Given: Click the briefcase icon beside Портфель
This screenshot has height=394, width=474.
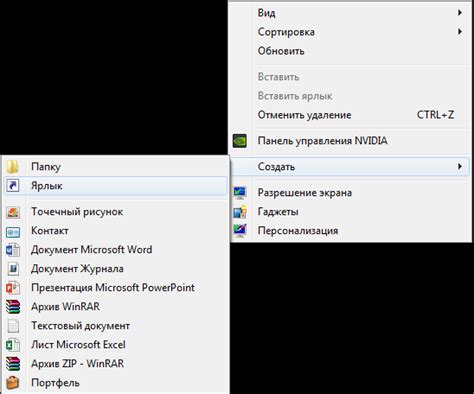Looking at the screenshot, I should pyautogui.click(x=13, y=383).
